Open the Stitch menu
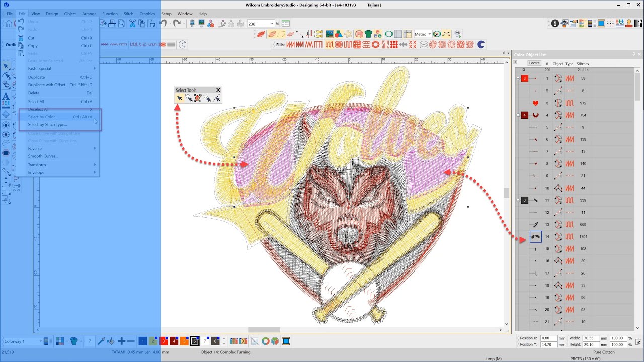644x362 pixels. pyautogui.click(x=128, y=14)
